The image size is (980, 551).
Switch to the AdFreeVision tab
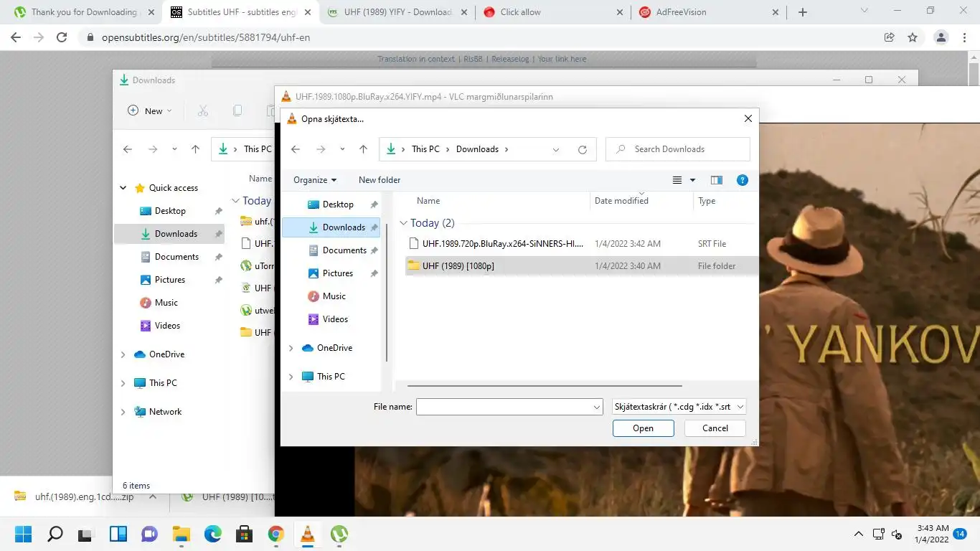(x=709, y=12)
